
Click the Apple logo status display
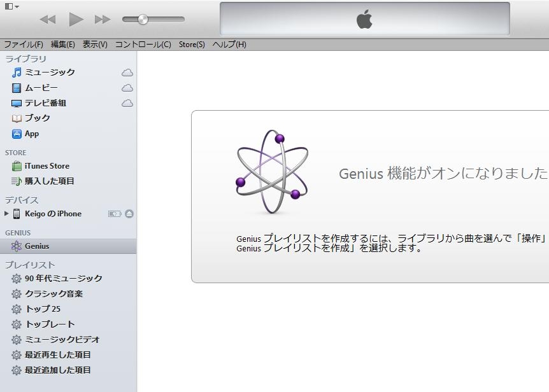point(364,19)
